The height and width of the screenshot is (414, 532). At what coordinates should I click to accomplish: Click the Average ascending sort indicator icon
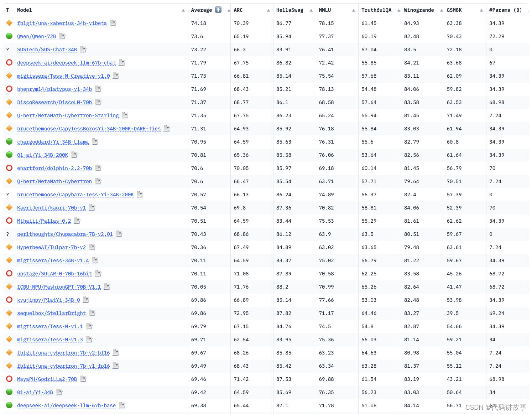[218, 10]
